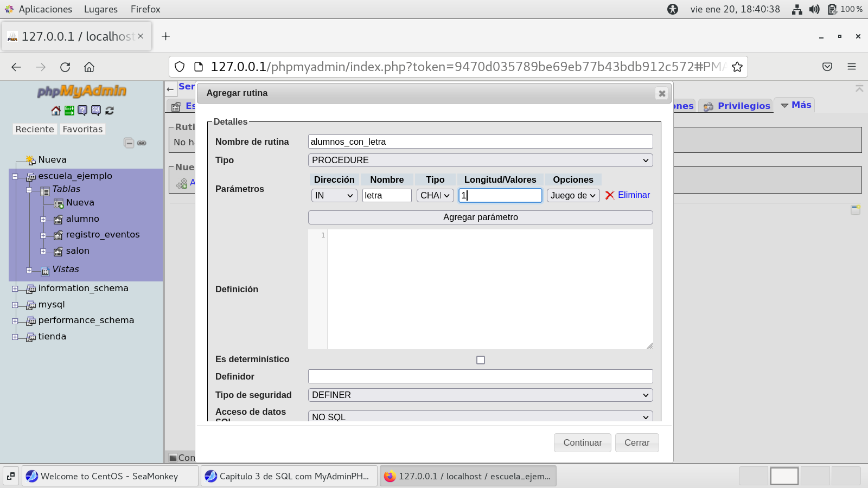Click the collapse-all icon in navigation panel
Screen dimensions: 868x488
point(129,143)
